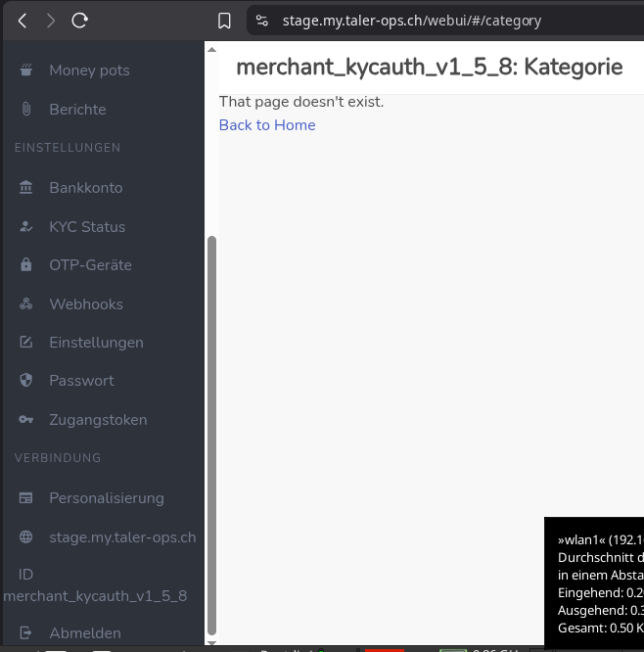Follow the Back to Home link
The height and width of the screenshot is (652, 644).
[x=267, y=125]
